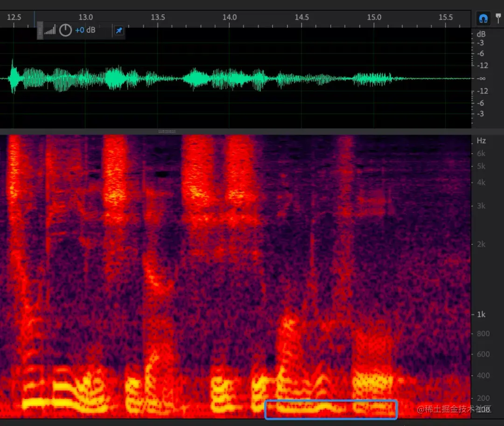Click the 400 label on frequency scale
Viewport: 504px width, 426px height.
pos(483,376)
